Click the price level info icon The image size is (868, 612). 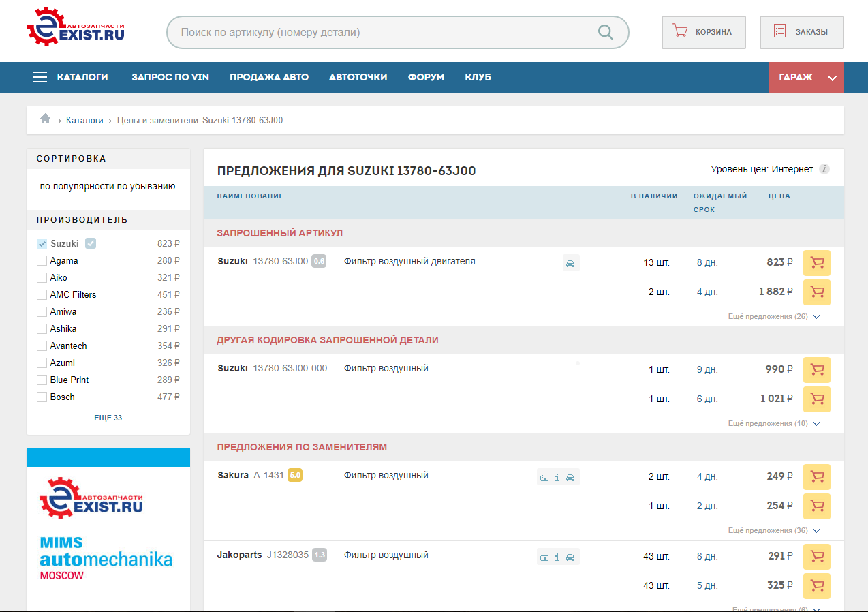[x=824, y=170]
